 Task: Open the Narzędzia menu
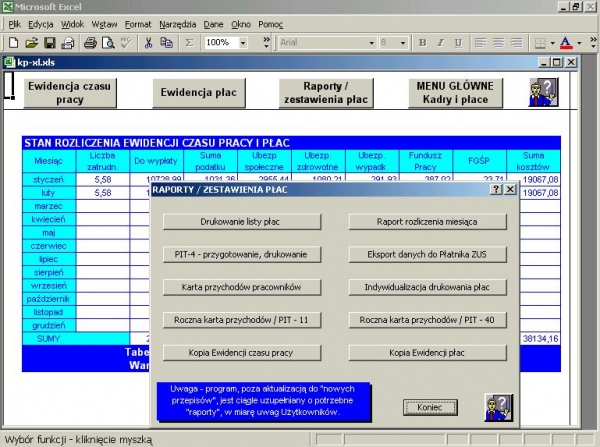[x=176, y=23]
